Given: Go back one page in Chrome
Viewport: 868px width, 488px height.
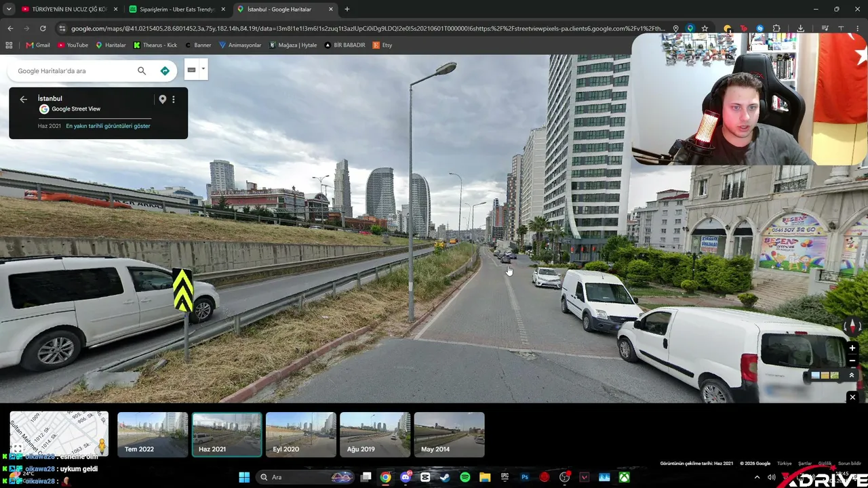Looking at the screenshot, I should click(x=10, y=28).
